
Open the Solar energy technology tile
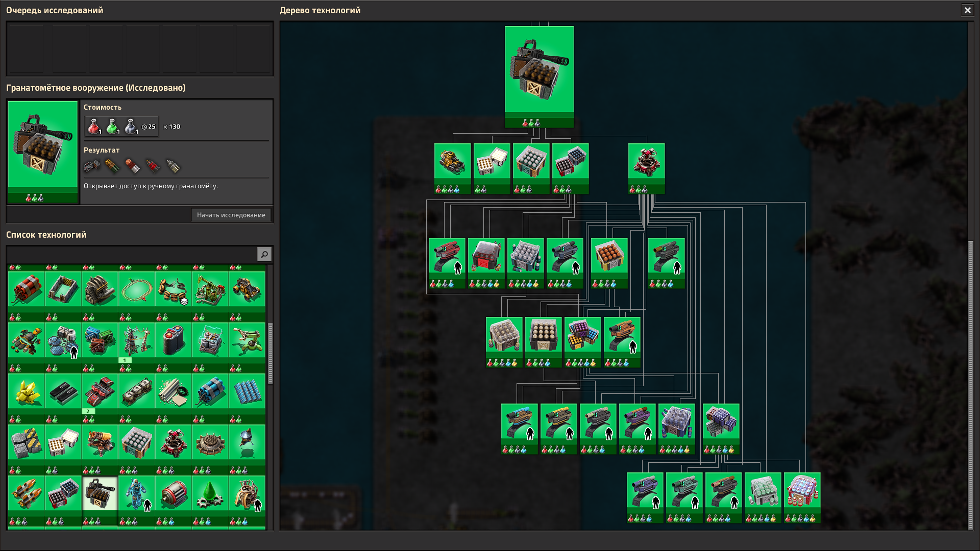click(247, 391)
